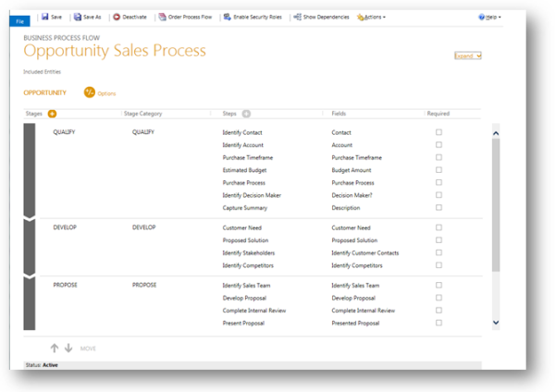555x392 pixels.
Task: Toggle Required for Presented Proposal field
Action: (438, 323)
